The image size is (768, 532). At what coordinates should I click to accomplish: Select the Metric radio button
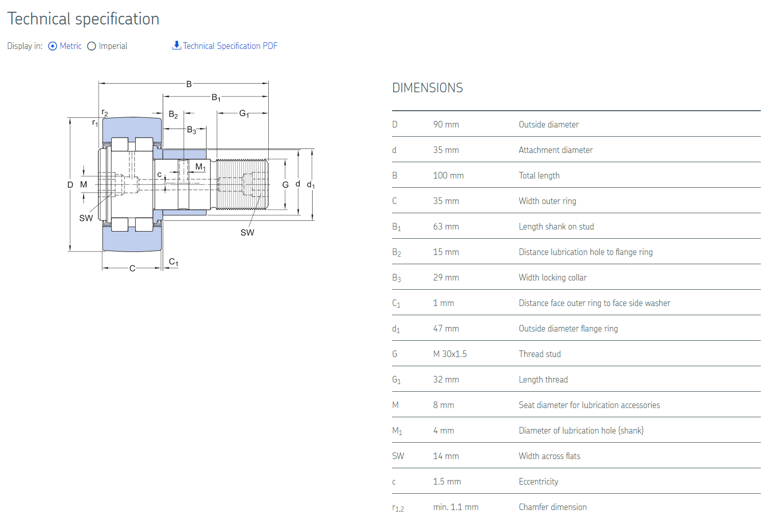point(53,46)
